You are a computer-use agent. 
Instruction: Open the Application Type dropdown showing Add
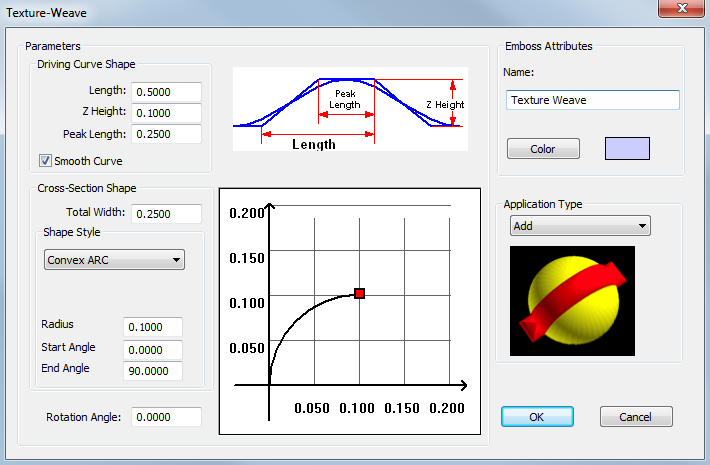tap(580, 226)
